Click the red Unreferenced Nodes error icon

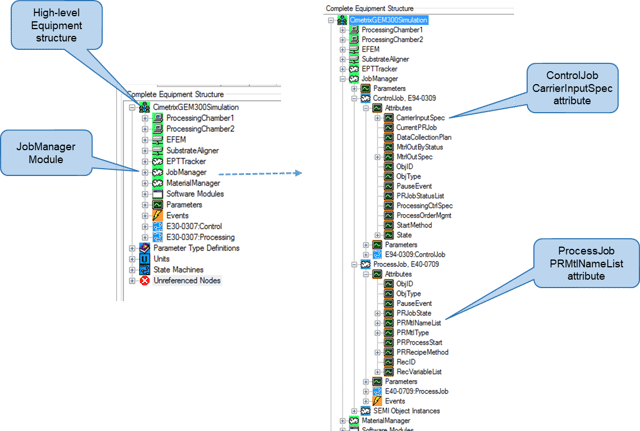[x=144, y=280]
